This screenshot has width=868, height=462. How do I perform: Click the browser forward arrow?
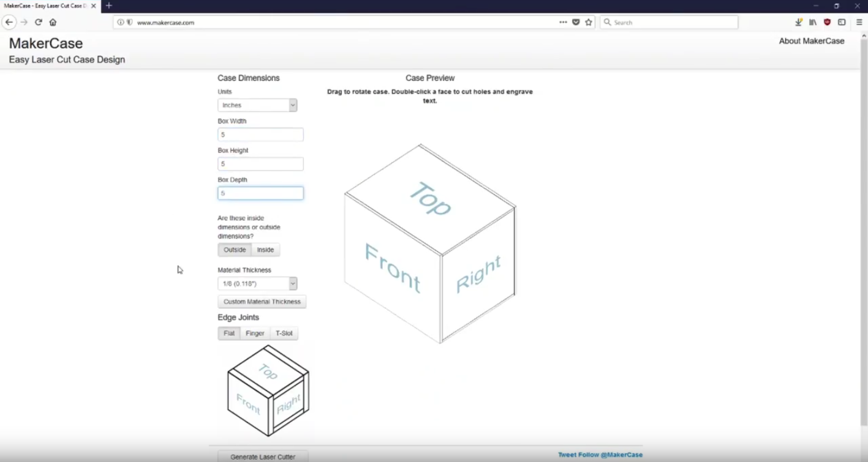24,22
